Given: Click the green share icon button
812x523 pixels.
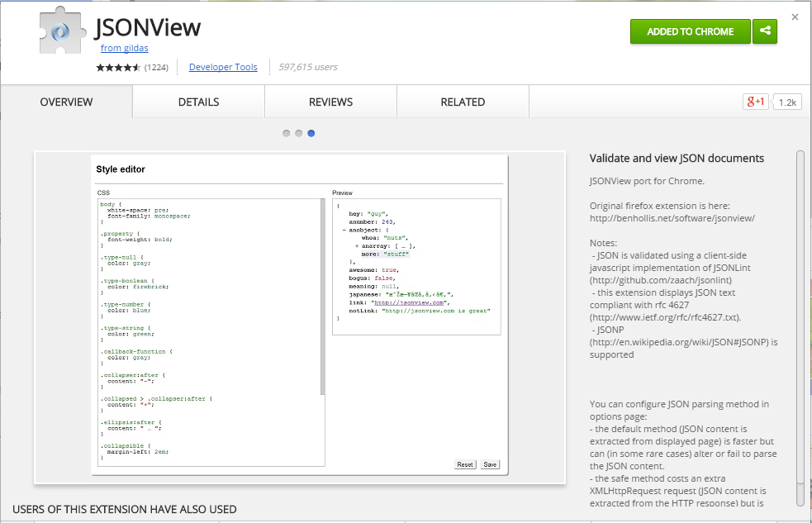Looking at the screenshot, I should [x=765, y=31].
